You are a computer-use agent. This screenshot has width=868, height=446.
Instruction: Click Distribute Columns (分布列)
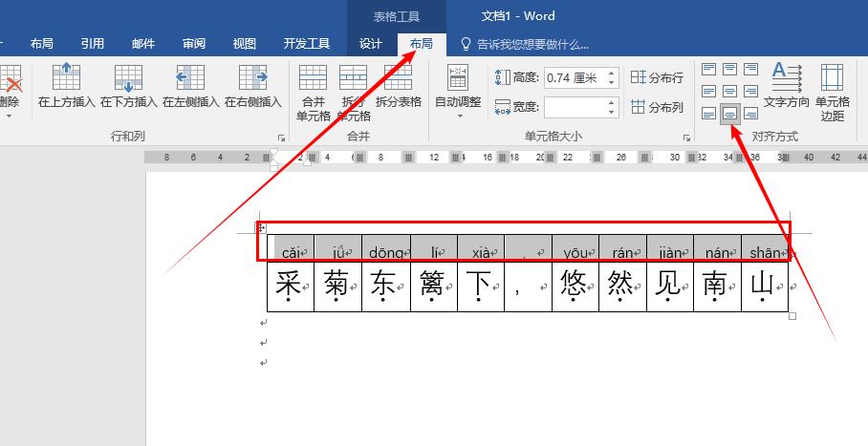click(x=657, y=107)
